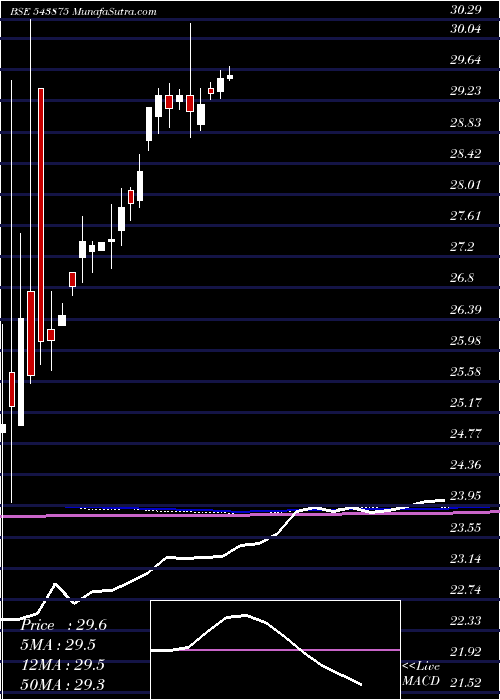
Task: Click the 24.36 price axis label
Action: coord(465,465)
